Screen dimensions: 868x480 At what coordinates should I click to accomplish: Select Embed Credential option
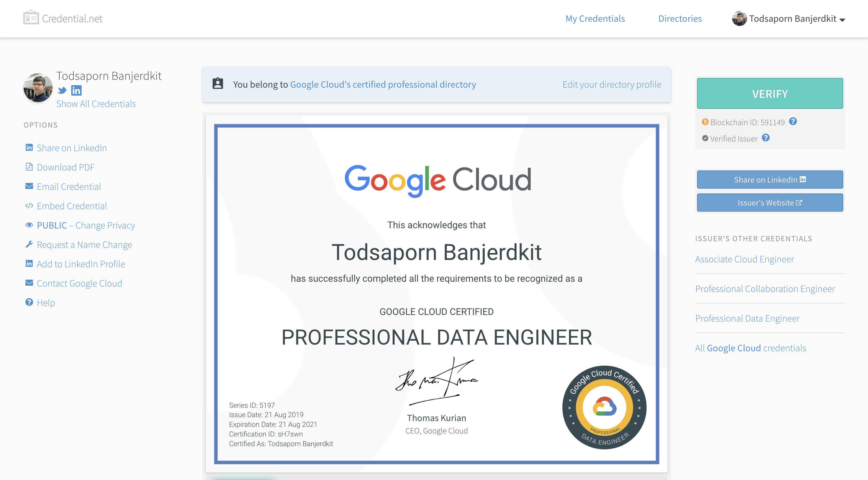click(x=72, y=206)
